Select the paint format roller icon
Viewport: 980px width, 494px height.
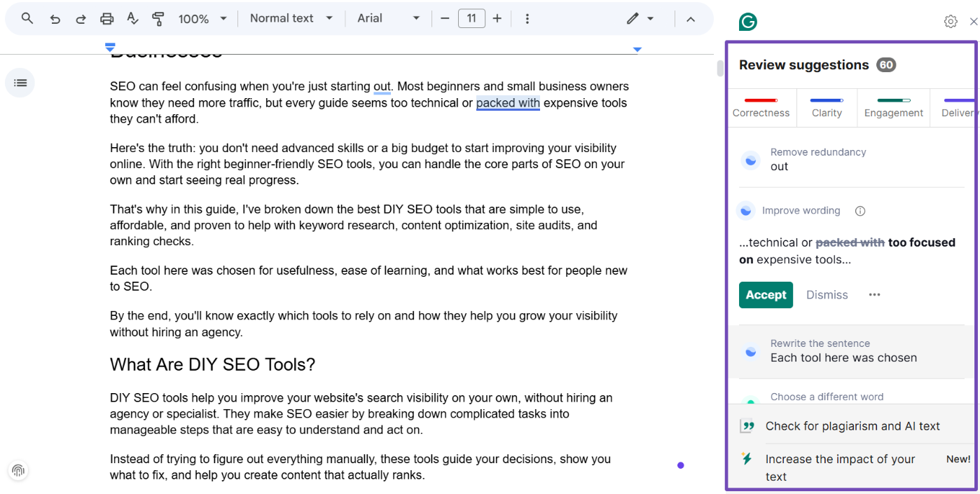[x=158, y=19]
